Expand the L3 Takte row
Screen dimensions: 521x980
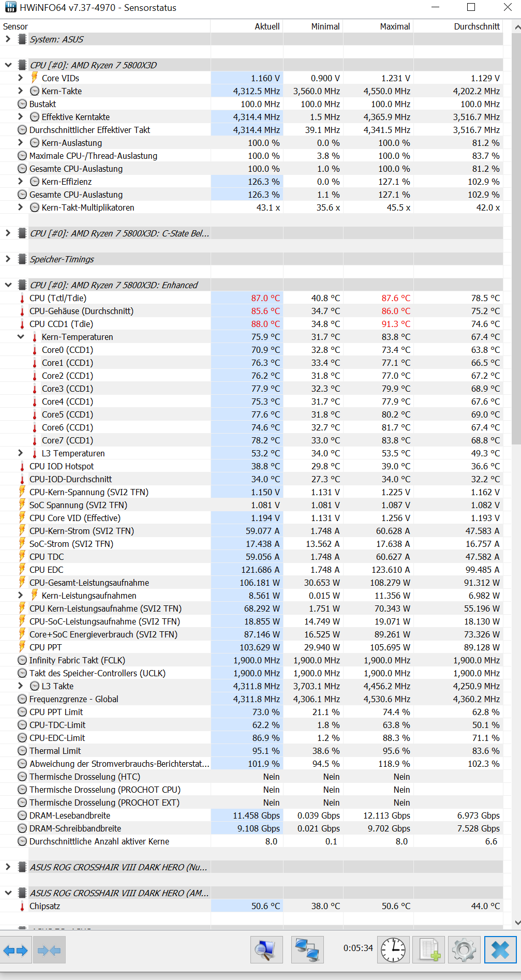pos(20,686)
